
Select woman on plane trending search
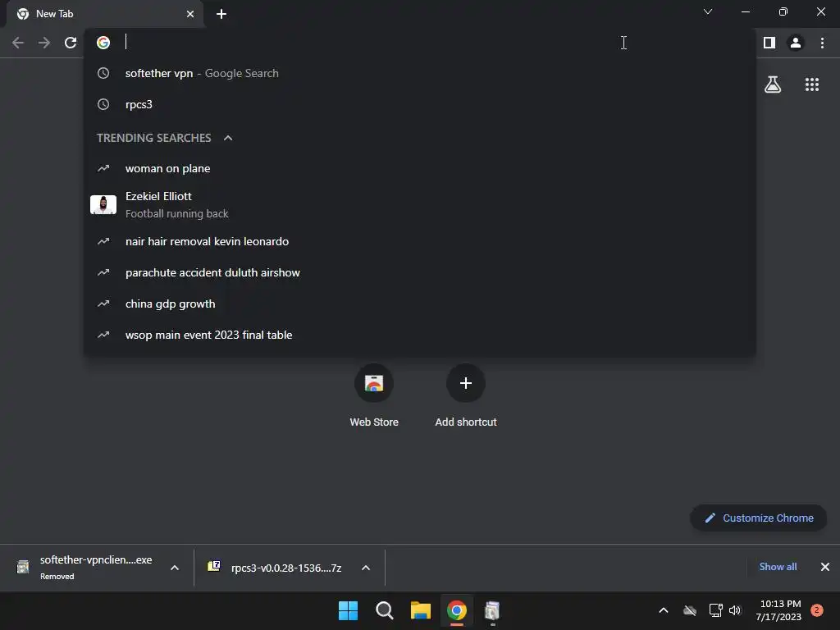click(x=420, y=169)
